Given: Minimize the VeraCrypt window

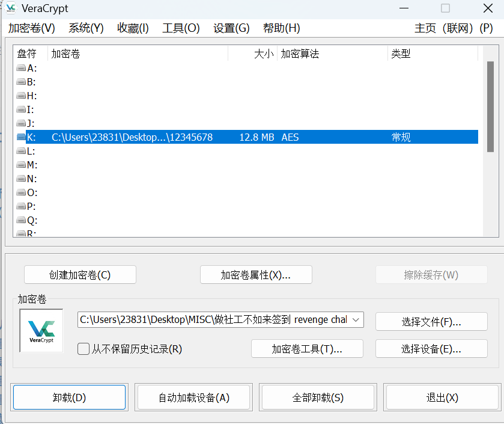Looking at the screenshot, I should (404, 8).
